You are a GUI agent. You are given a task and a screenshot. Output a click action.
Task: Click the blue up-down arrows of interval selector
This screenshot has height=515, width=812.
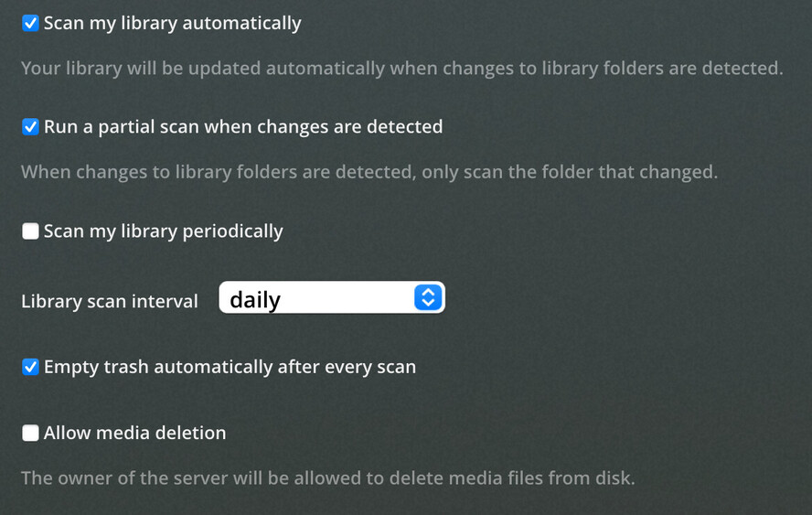click(428, 297)
